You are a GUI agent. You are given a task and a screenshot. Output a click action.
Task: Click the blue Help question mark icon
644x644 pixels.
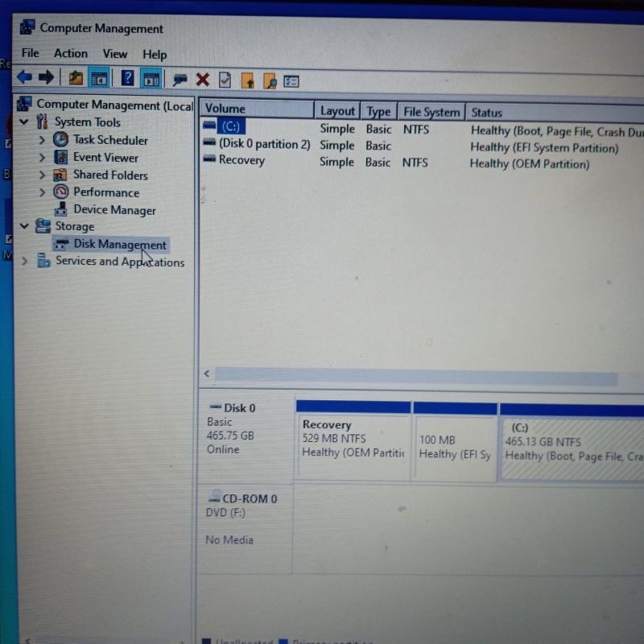127,78
